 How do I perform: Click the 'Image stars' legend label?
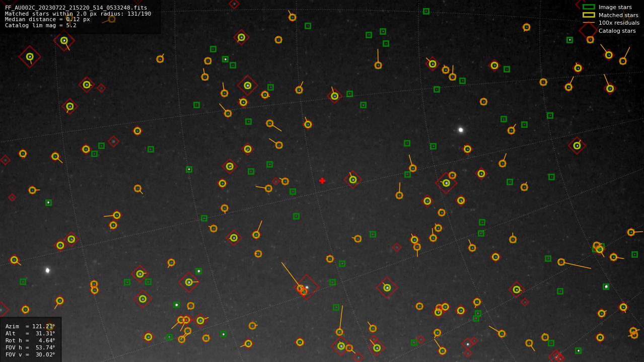pyautogui.click(x=615, y=7)
